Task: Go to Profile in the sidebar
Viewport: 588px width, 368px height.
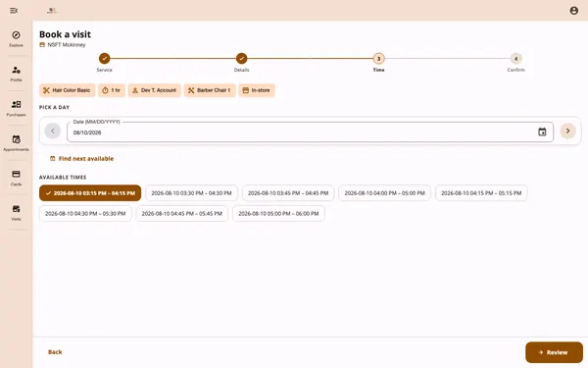Action: 16,74
